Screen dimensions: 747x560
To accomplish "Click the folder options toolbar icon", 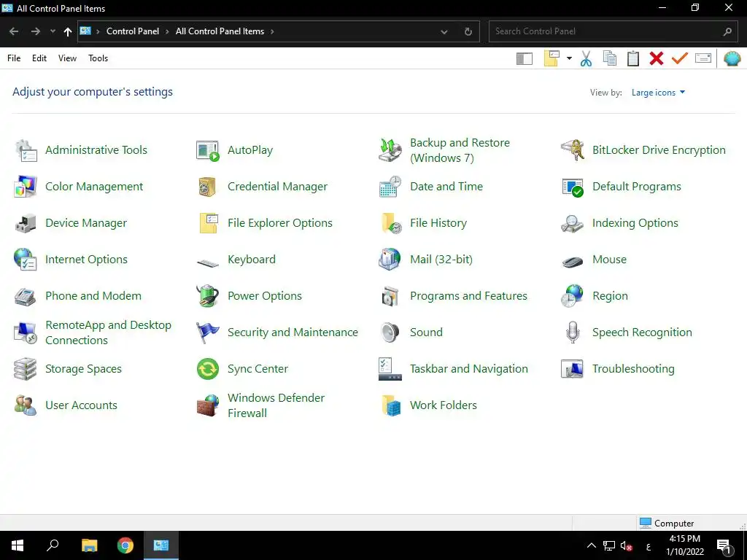I will tap(551, 58).
